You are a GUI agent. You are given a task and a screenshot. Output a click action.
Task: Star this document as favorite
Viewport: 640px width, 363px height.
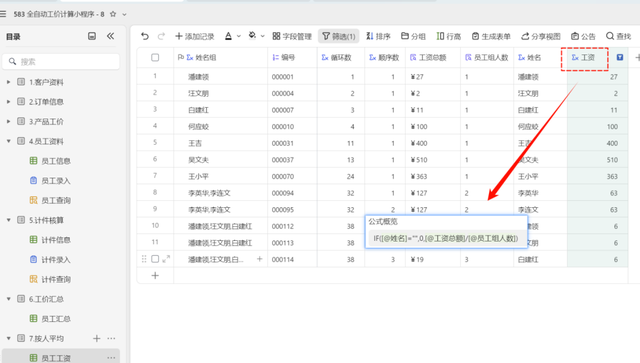click(x=113, y=14)
